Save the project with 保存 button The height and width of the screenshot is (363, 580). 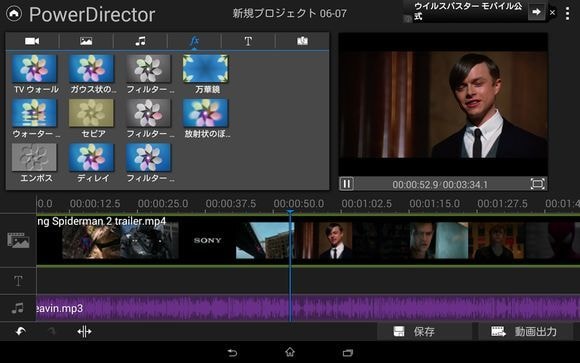pos(424,332)
